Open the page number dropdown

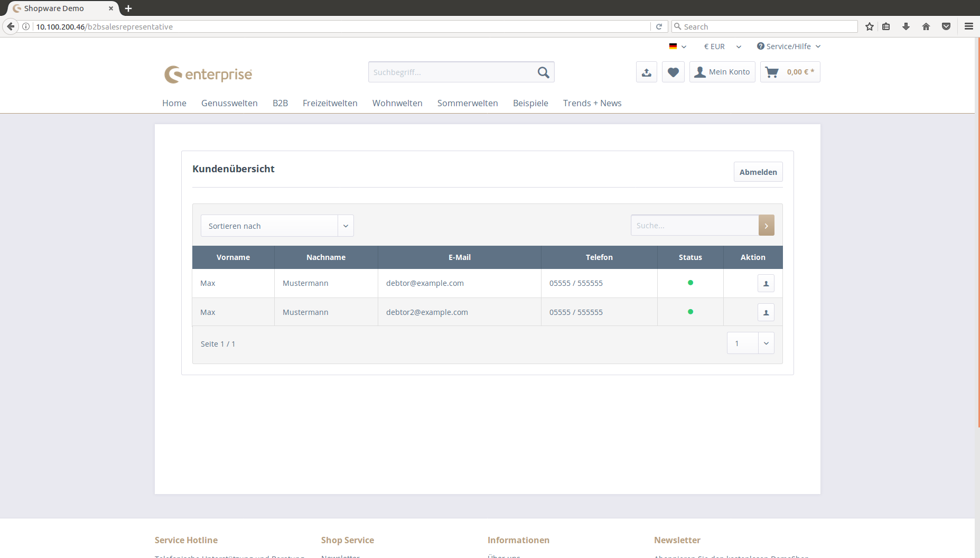[750, 343]
